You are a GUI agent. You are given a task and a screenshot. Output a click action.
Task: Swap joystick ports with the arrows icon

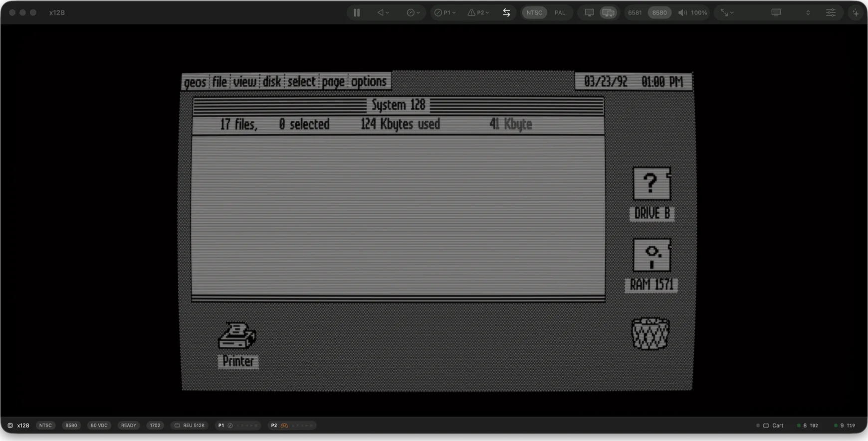506,12
